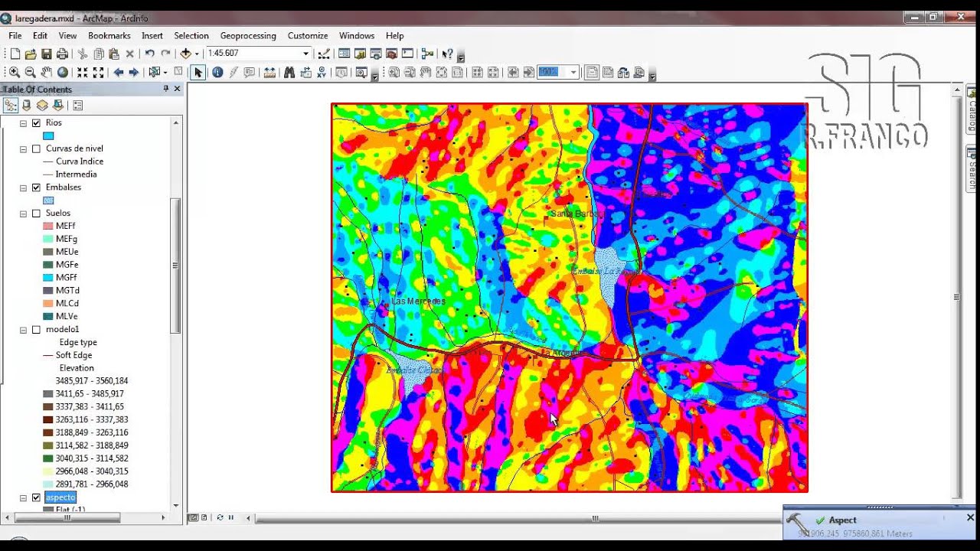Uncheck the Rios layer
The height and width of the screenshot is (551, 980).
[x=36, y=122]
